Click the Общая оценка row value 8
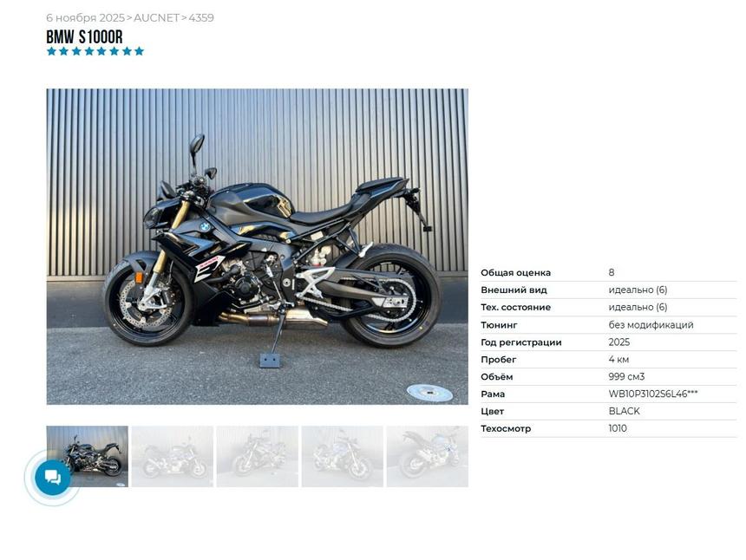The width and height of the screenshot is (746, 560). pos(612,272)
